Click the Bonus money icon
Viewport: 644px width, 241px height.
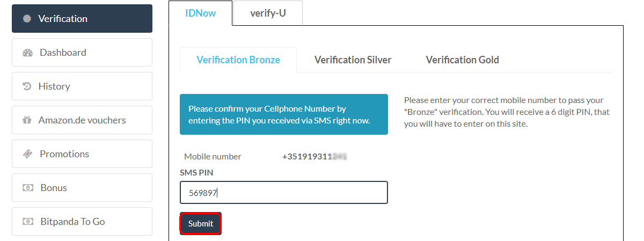28,188
